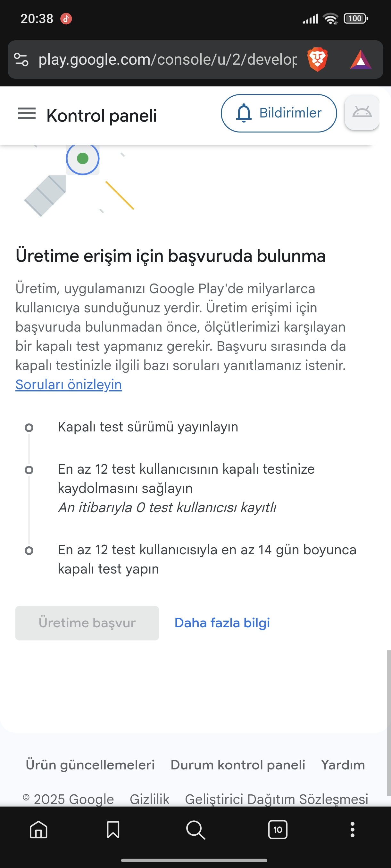Image resolution: width=391 pixels, height=868 pixels.
Task: Open the tab switcher showing 10 tabs
Action: tap(278, 830)
